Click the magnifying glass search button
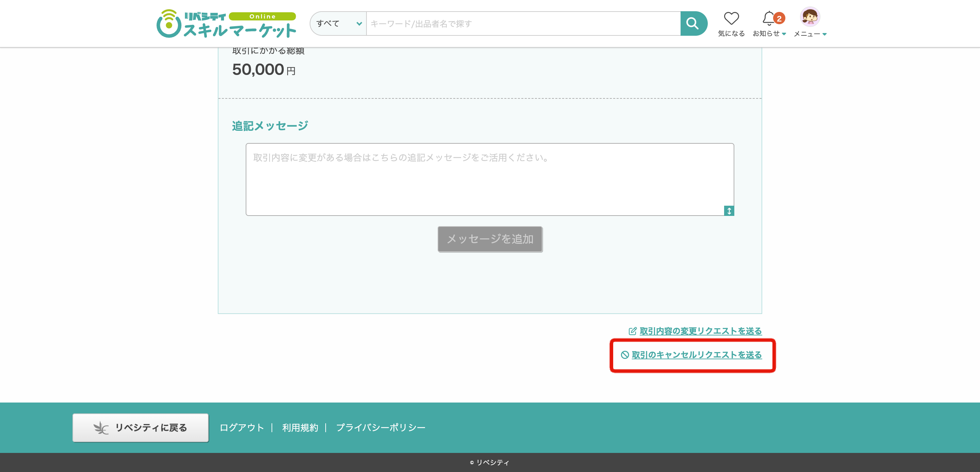This screenshot has height=472, width=980. (693, 23)
